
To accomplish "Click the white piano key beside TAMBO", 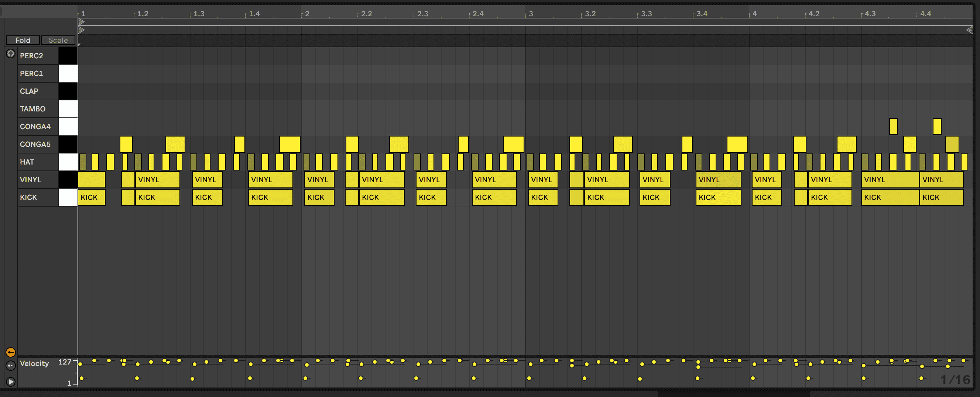I will click(68, 109).
